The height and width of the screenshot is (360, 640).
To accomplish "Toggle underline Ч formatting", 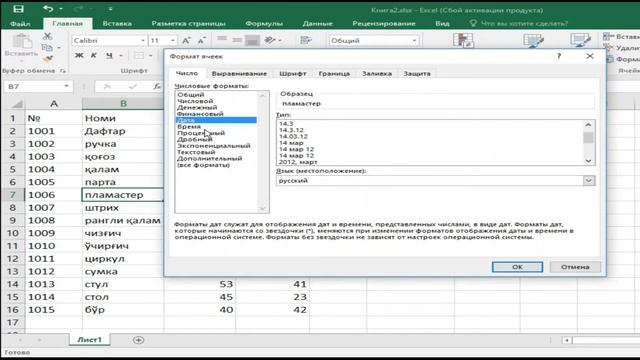I will 109,56.
